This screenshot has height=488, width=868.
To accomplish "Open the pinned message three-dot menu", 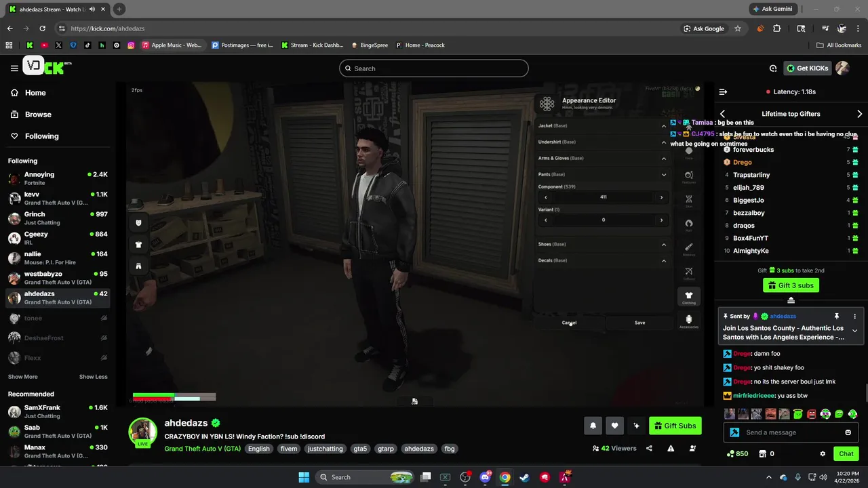I will [x=854, y=317].
